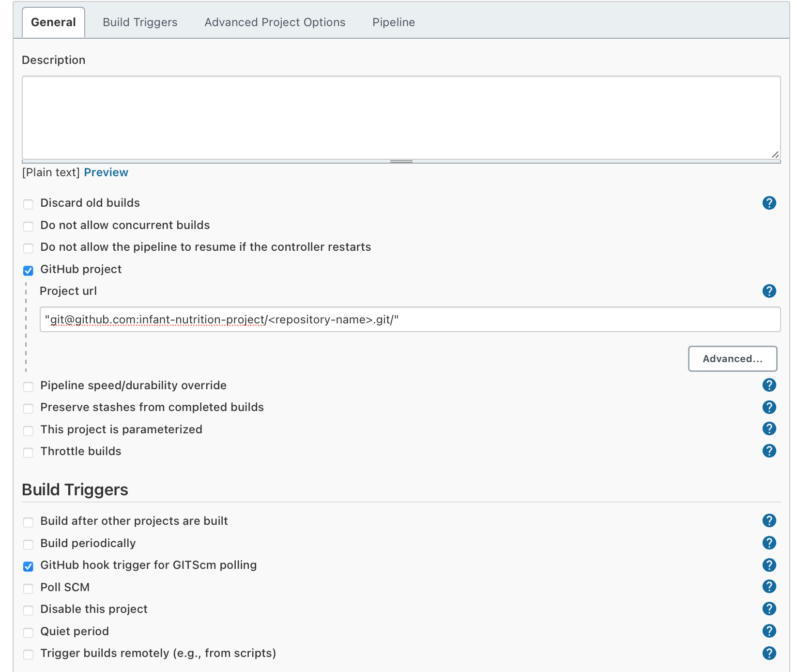Open help for GitHub hook trigger option

tap(769, 565)
